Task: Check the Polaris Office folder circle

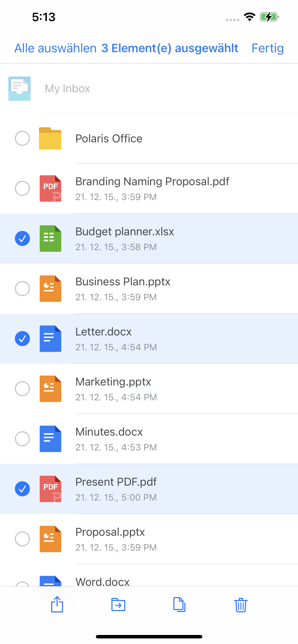Action: 22,138
